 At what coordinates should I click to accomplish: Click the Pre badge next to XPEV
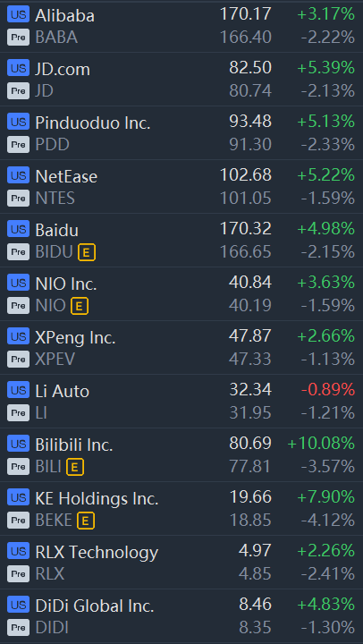pos(18,360)
